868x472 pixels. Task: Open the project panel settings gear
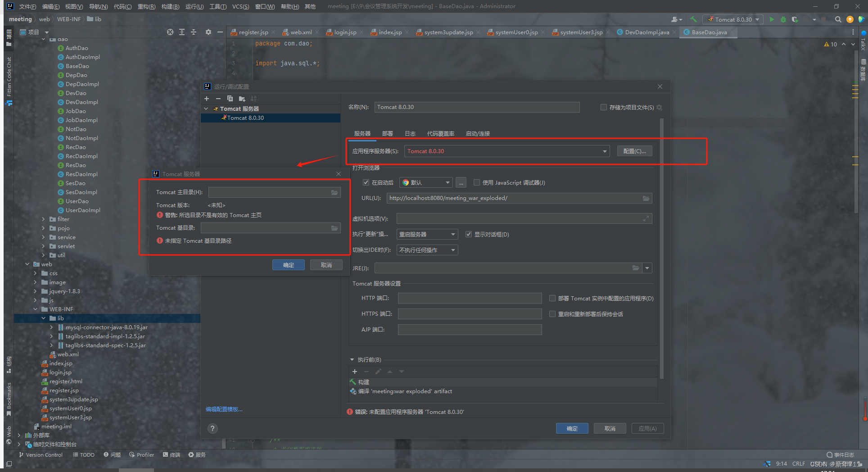pyautogui.click(x=208, y=32)
